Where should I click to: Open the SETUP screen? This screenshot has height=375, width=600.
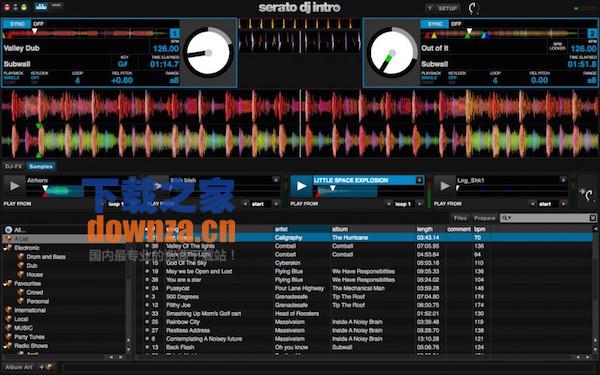click(448, 8)
